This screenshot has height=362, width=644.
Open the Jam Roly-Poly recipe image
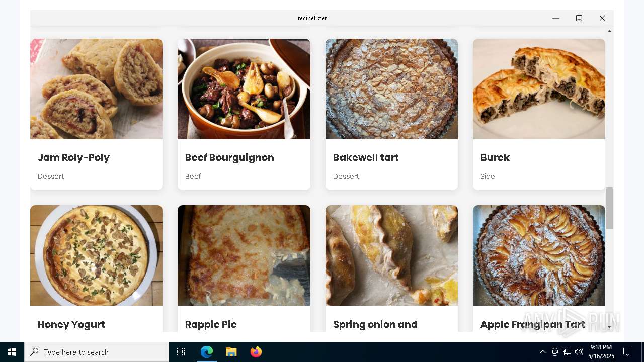click(x=96, y=89)
